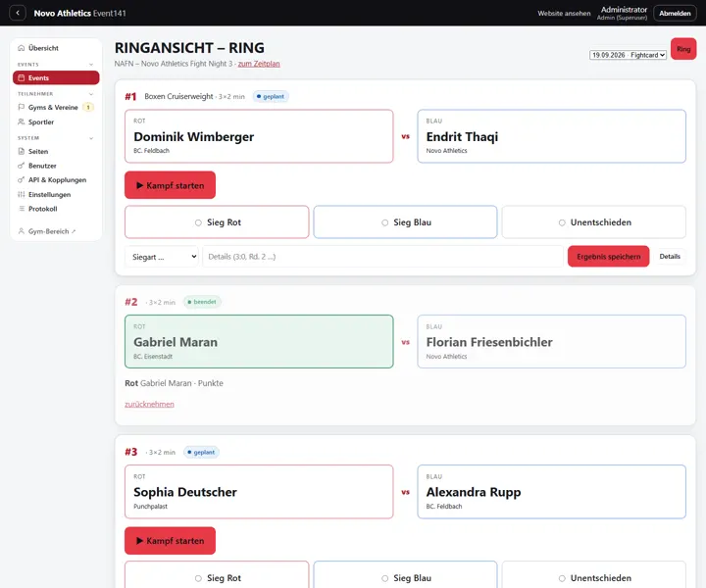
Task: Click the Florian Friesenbichler card
Action: [x=551, y=341]
